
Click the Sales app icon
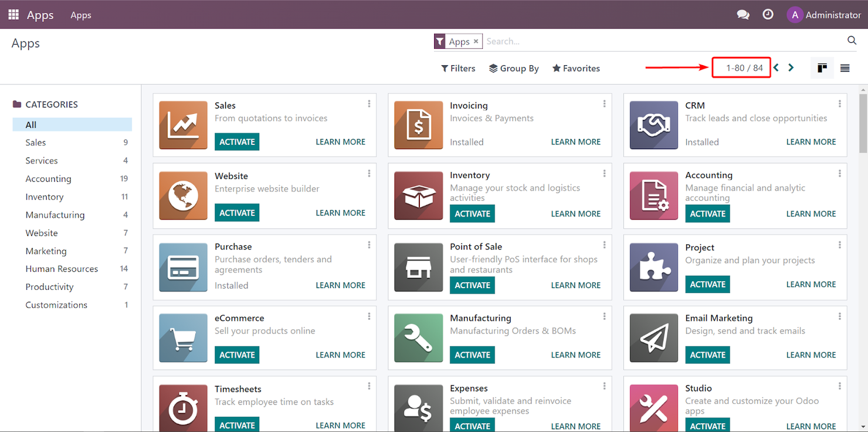tap(183, 125)
